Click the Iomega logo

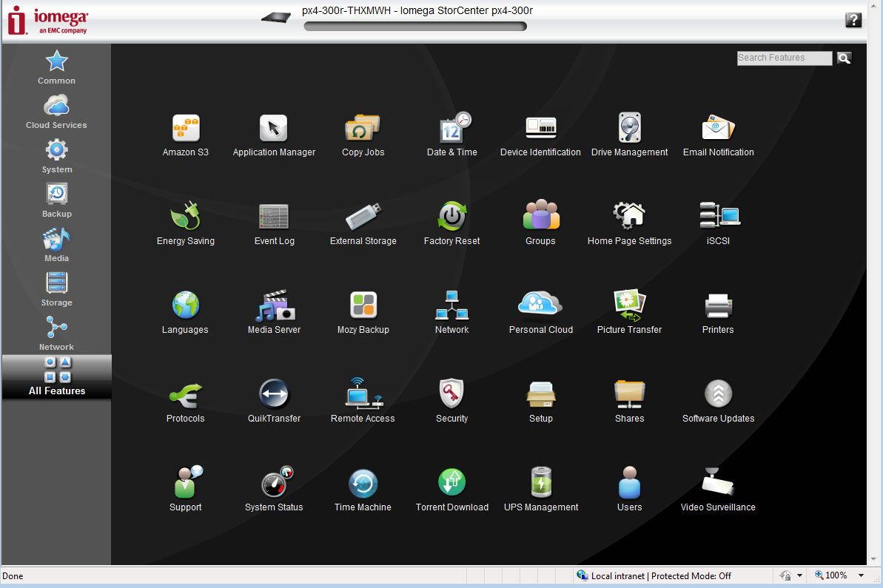[x=48, y=20]
